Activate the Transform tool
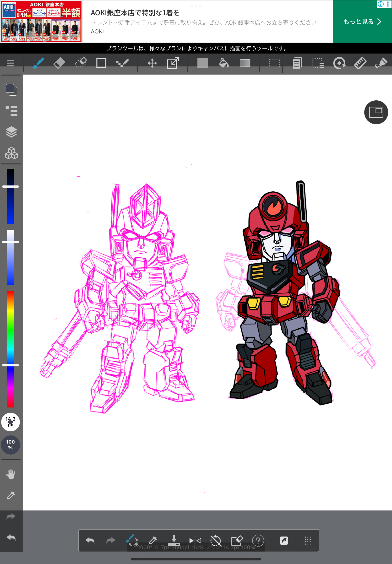 pos(173,63)
